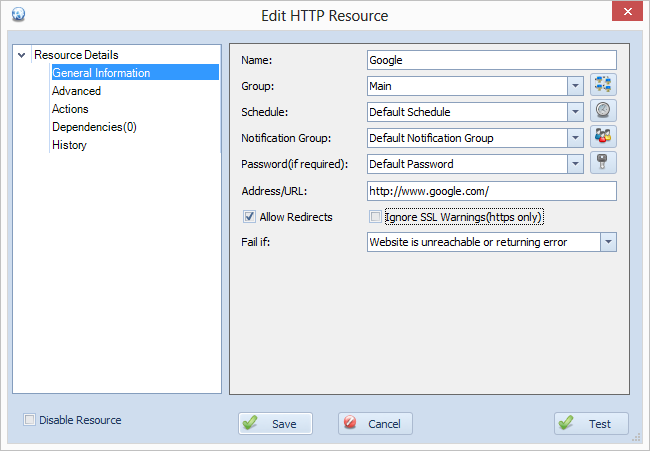The height and width of the screenshot is (451, 650).
Task: Select Advanced in the left tree
Action: (x=76, y=91)
